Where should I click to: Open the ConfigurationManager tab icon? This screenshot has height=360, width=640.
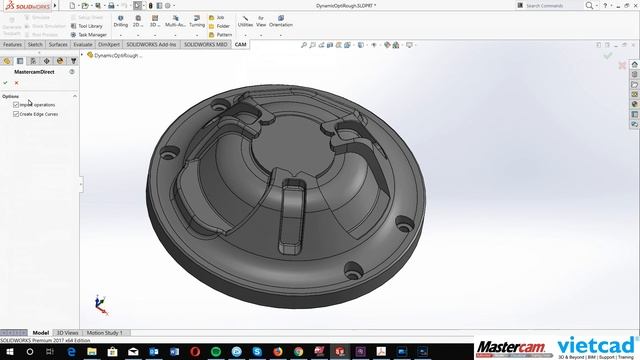tap(33, 61)
